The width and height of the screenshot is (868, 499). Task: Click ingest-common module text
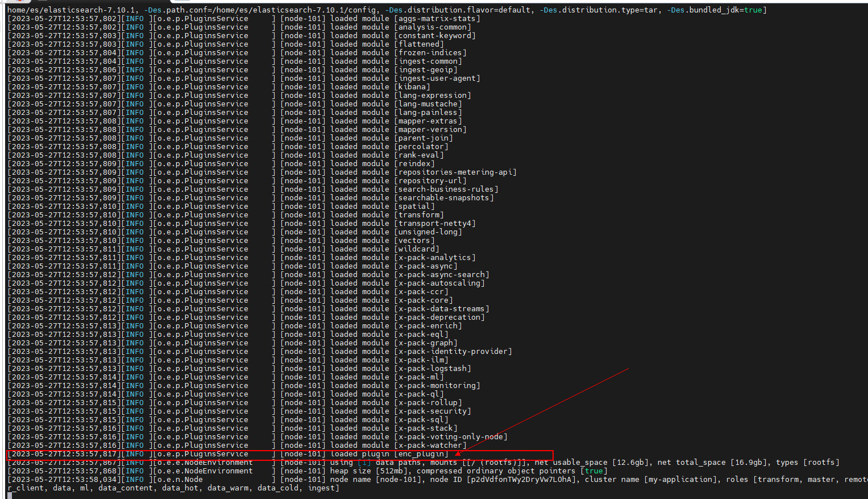pyautogui.click(x=428, y=61)
